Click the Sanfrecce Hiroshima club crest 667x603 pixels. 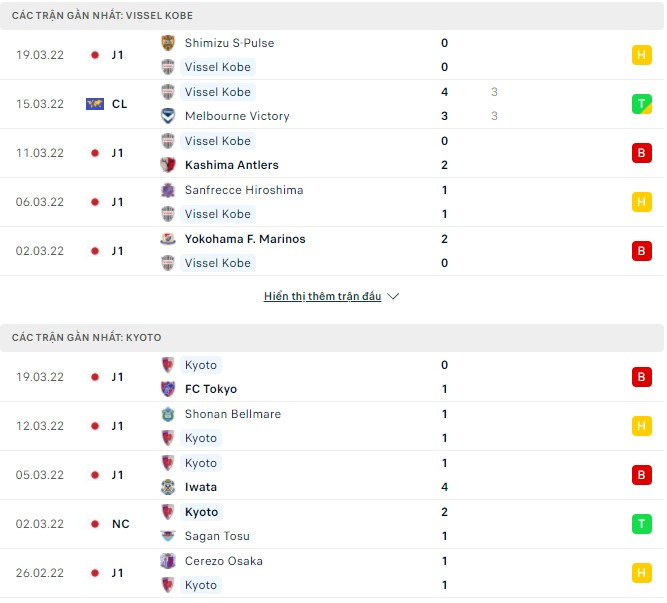pyautogui.click(x=168, y=190)
